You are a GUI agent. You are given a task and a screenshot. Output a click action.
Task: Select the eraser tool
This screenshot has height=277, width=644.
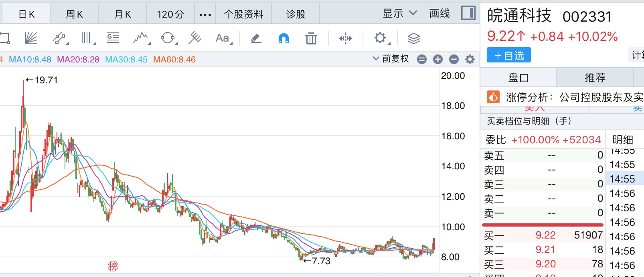[256, 38]
